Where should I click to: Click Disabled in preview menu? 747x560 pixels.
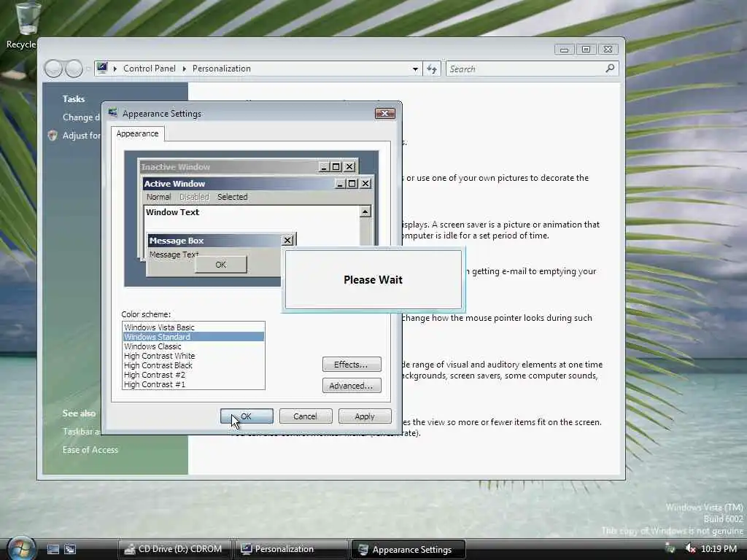pyautogui.click(x=194, y=197)
